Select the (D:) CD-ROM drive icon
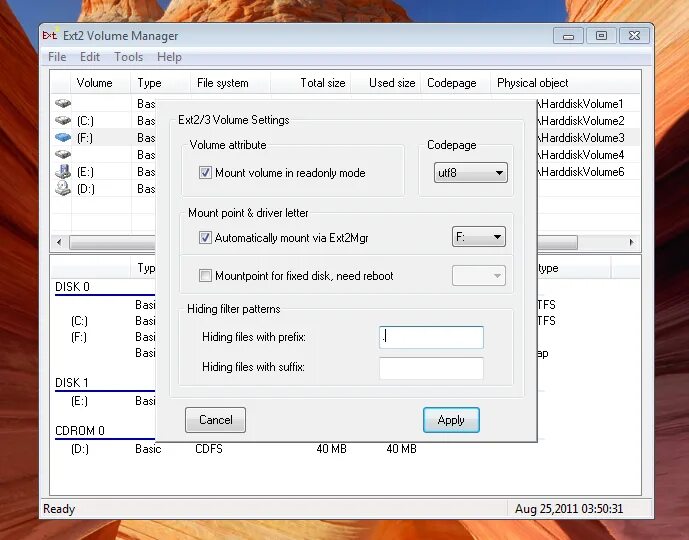The width and height of the screenshot is (689, 540). click(63, 188)
